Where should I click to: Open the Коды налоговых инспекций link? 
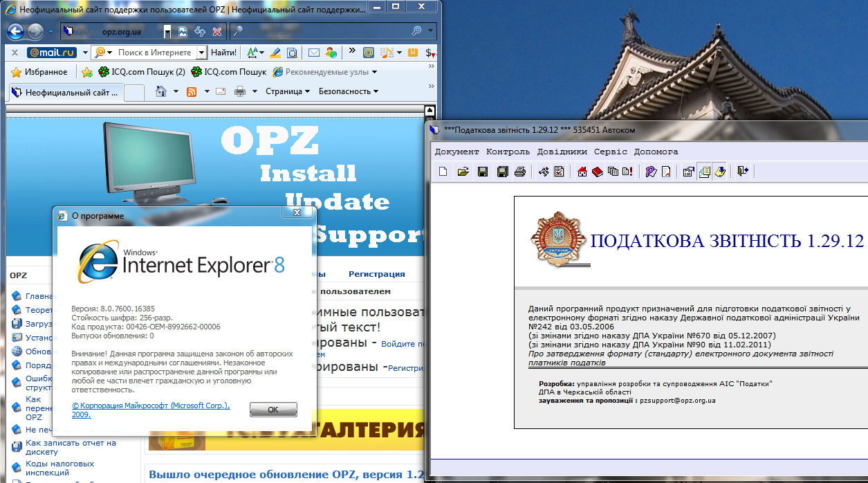59,468
